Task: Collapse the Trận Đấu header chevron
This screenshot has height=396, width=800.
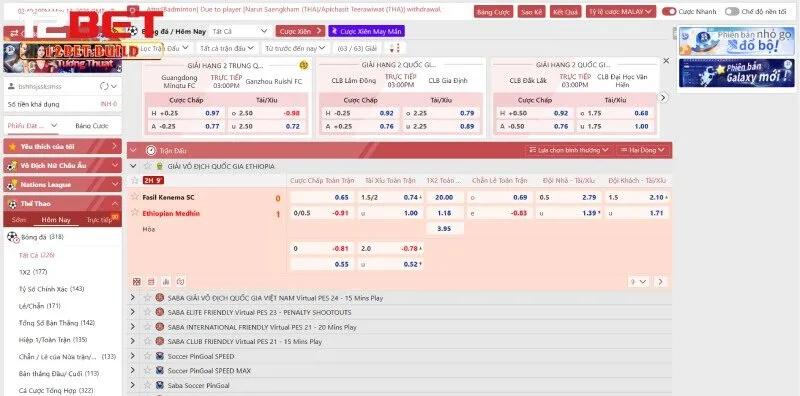Action: 134,151
